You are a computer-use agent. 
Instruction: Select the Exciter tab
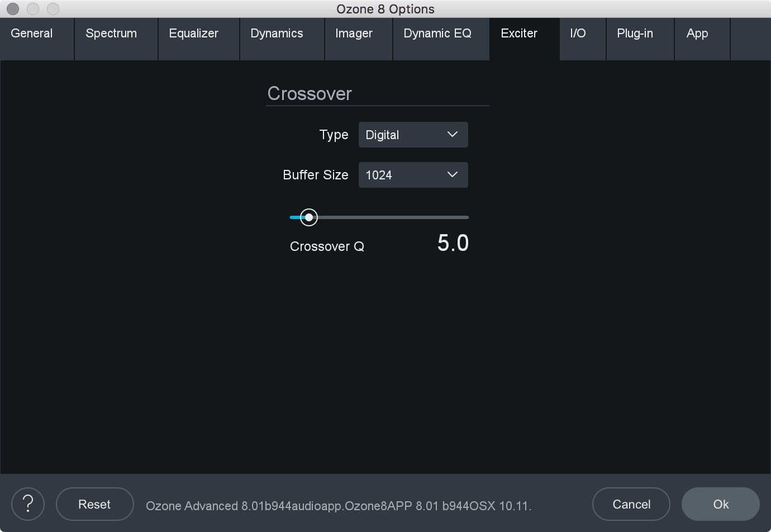click(x=525, y=39)
